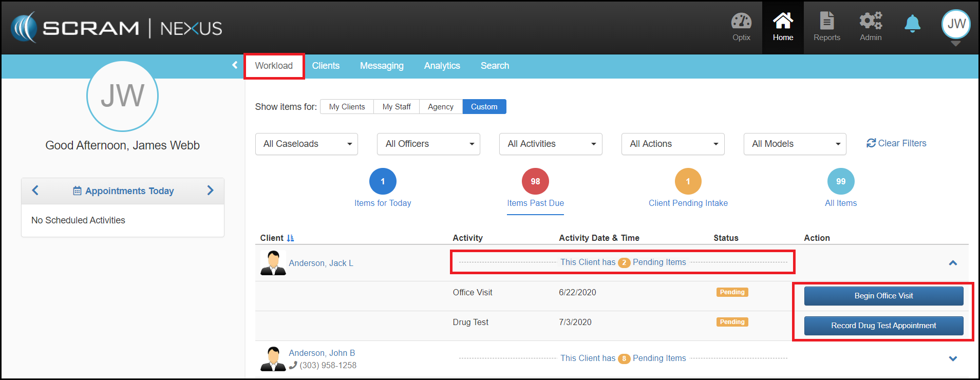Screen dimensions: 980x380
Task: Select the My Clients filter option
Action: point(347,107)
